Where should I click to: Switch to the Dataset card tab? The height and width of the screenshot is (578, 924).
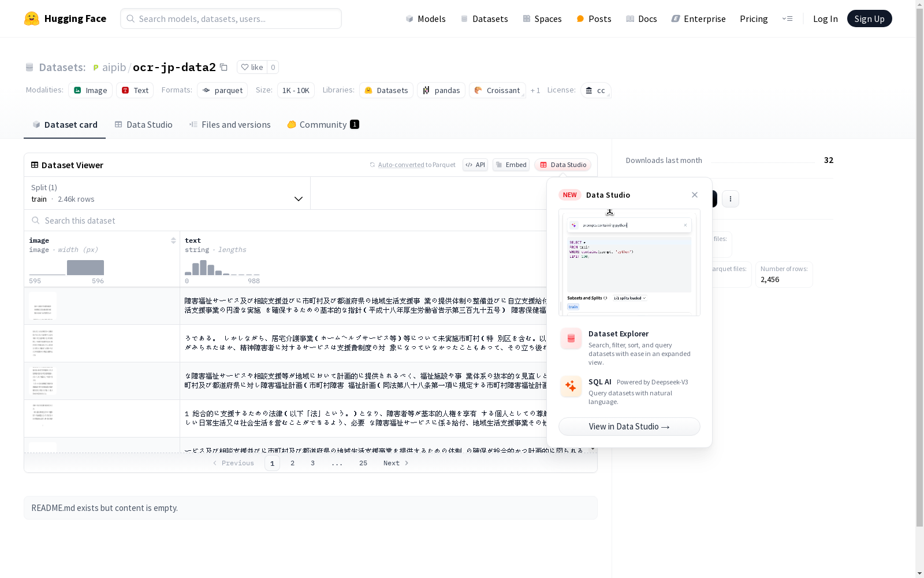coord(65,124)
